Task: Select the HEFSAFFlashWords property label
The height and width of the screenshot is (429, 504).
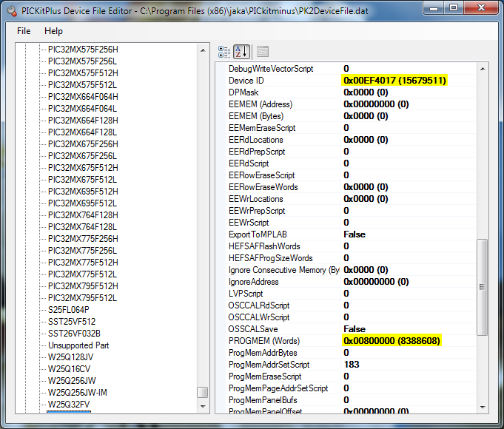Action: pos(264,246)
